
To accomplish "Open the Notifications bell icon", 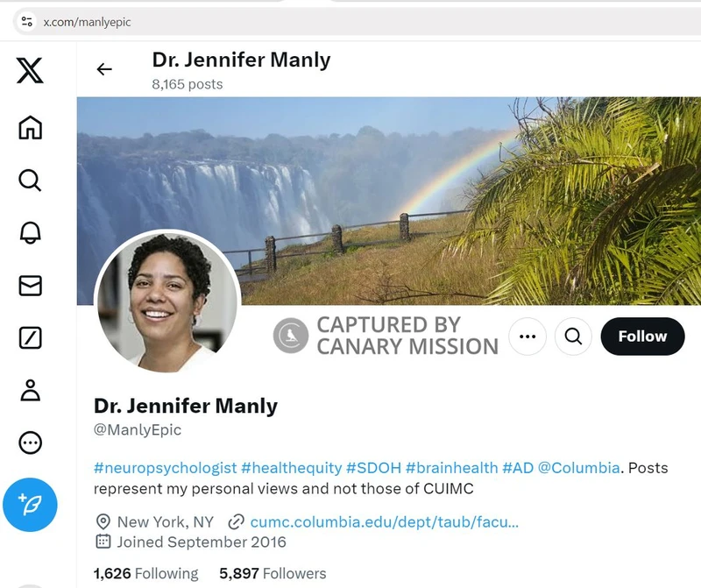I will click(x=30, y=233).
